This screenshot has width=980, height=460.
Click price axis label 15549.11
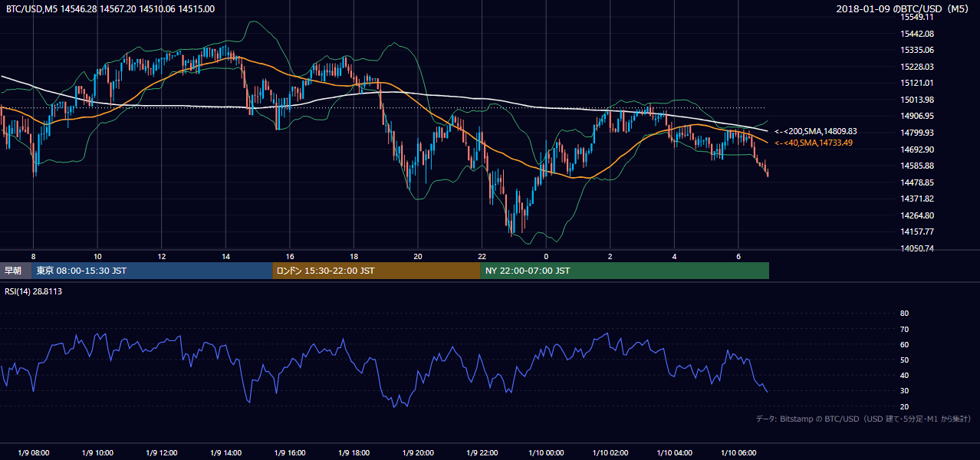point(917,17)
